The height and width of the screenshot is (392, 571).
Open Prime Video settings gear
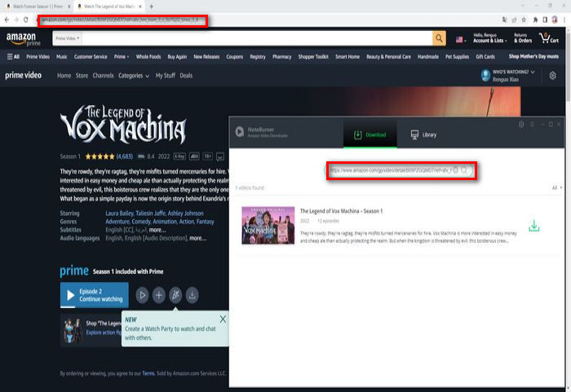tap(552, 75)
